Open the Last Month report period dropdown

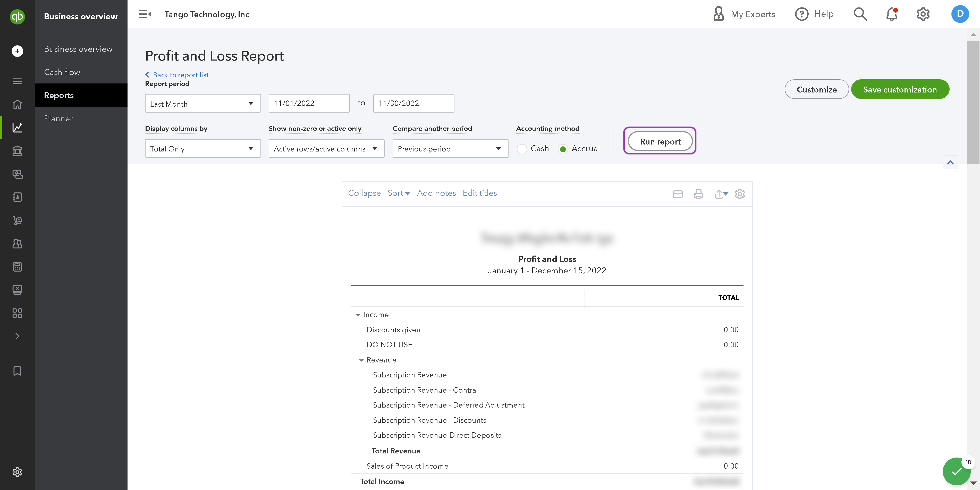click(203, 104)
